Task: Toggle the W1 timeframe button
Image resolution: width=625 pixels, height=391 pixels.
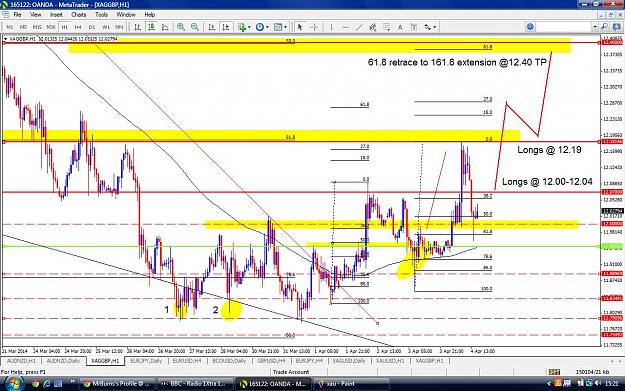Action: click(x=106, y=27)
